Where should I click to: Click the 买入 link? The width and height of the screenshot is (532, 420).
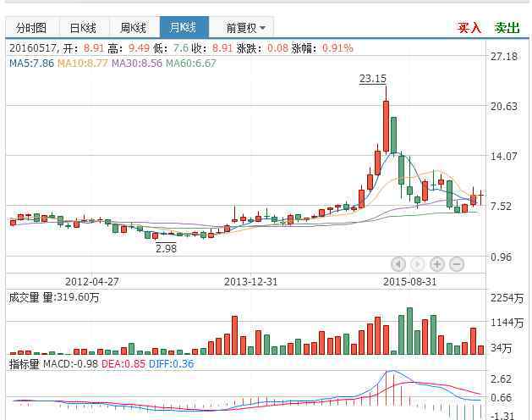coord(469,28)
